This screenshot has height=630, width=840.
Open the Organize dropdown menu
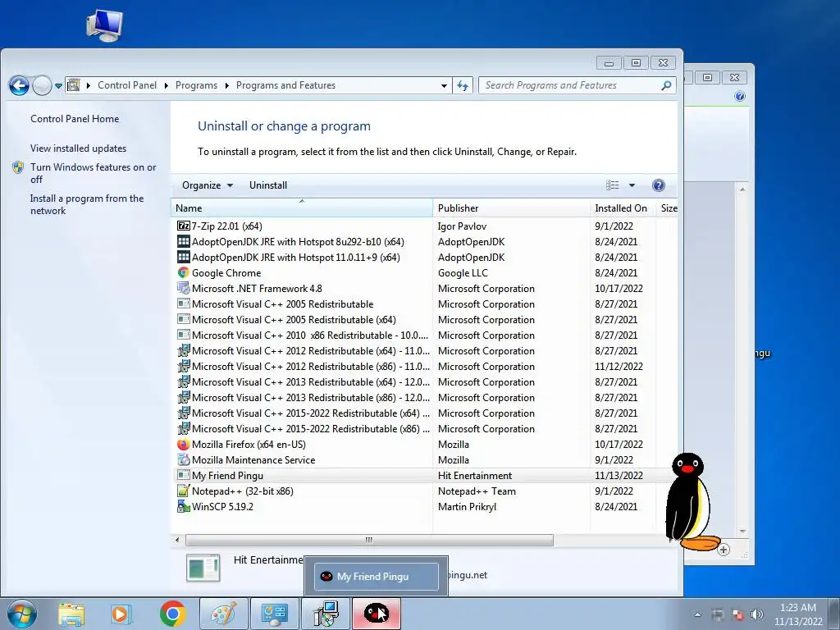coord(208,185)
